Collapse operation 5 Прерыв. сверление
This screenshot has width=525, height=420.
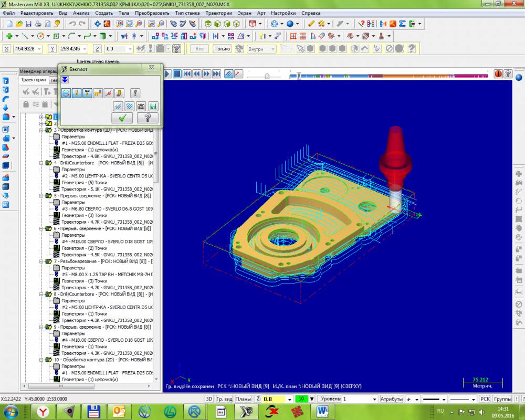[41, 196]
